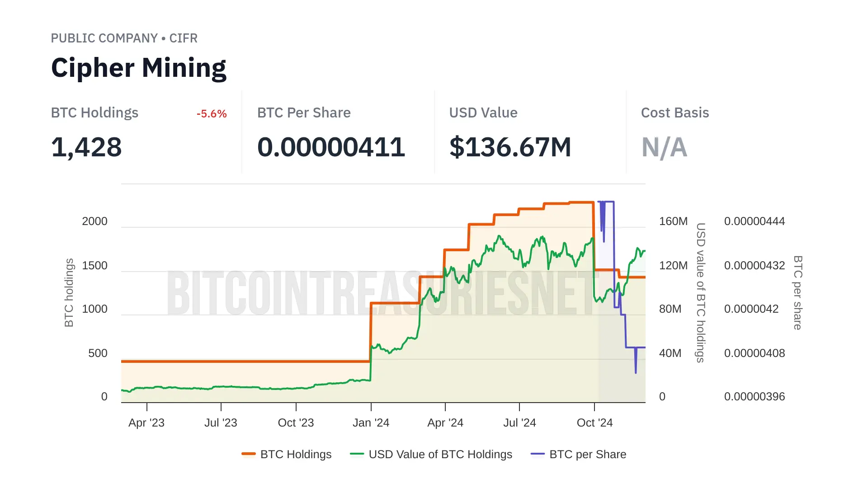Screen dimensions: 868x488
Task: Click the Apr '23 x-axis marker
Action: tap(146, 422)
